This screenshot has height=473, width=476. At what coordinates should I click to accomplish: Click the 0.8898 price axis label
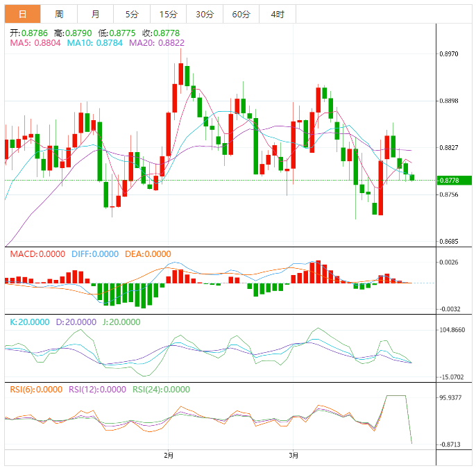coord(449,101)
